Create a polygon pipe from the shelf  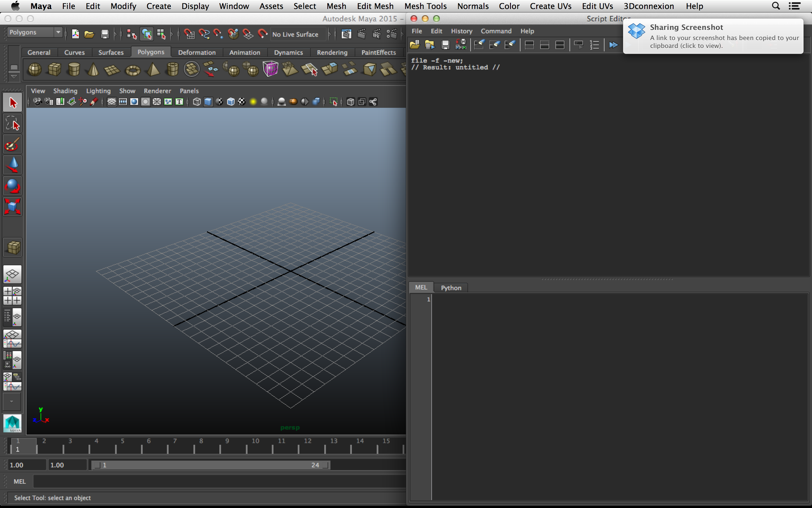173,69
